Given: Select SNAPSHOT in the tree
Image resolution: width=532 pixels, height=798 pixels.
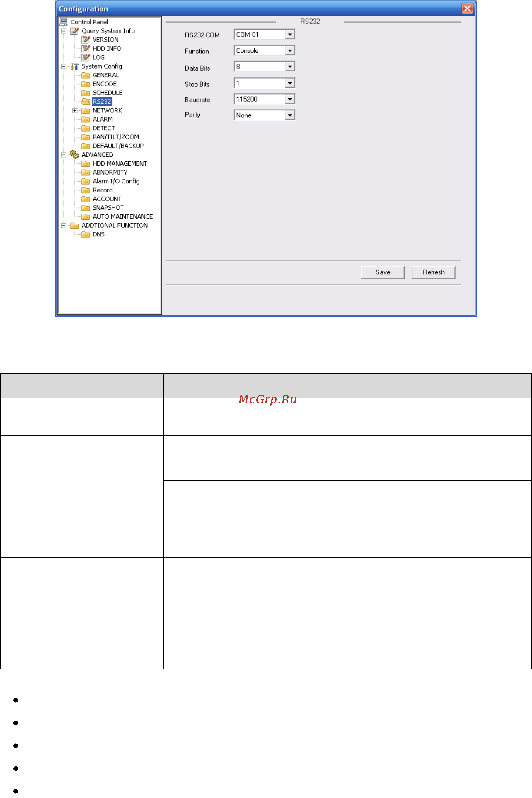Looking at the screenshot, I should pyautogui.click(x=108, y=208).
